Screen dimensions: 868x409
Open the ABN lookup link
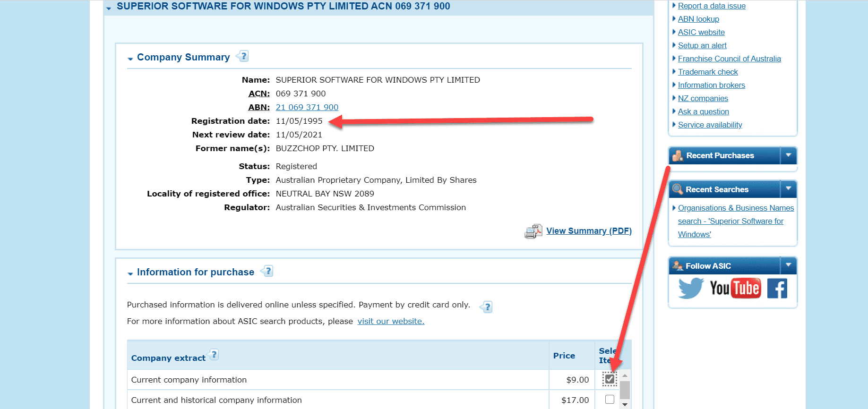tap(698, 19)
